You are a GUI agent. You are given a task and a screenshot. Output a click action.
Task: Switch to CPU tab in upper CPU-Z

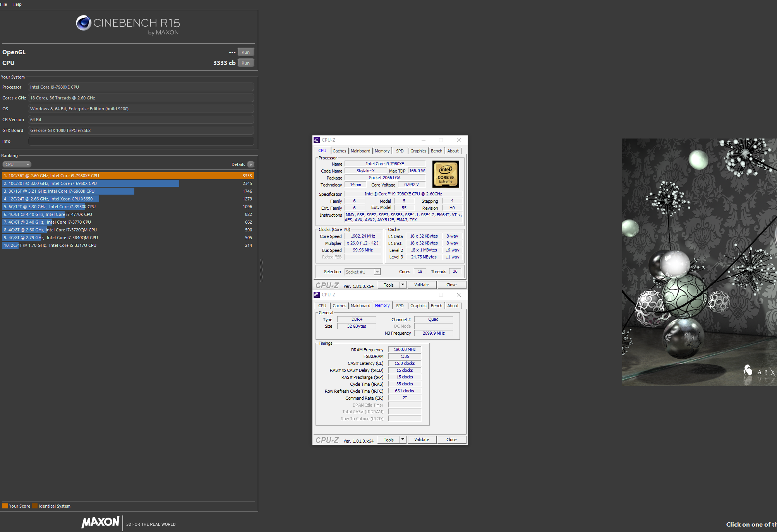322,151
